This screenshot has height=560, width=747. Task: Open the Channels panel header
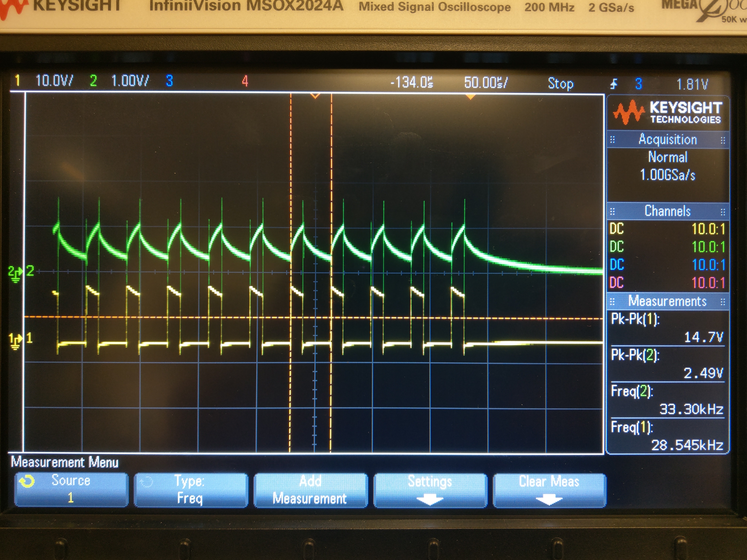pyautogui.click(x=668, y=211)
